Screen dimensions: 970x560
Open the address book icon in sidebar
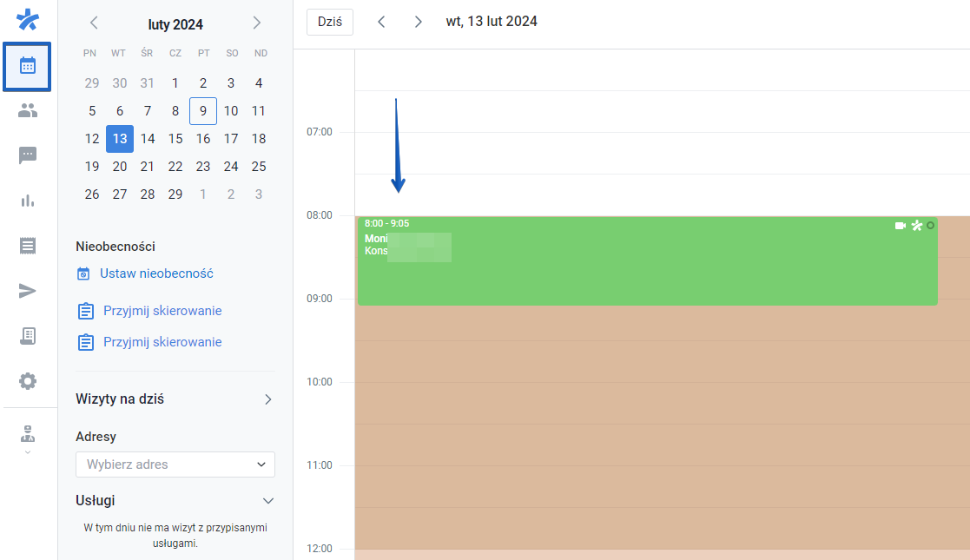(x=27, y=335)
